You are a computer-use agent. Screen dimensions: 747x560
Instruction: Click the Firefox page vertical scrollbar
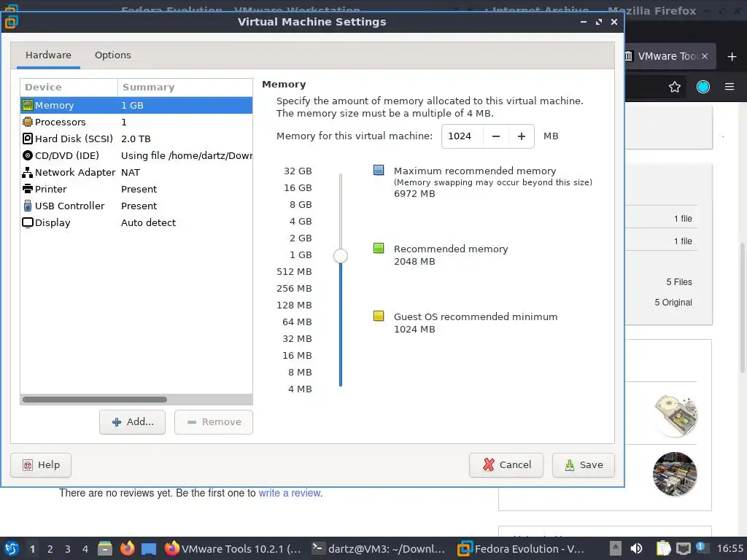(x=742, y=307)
